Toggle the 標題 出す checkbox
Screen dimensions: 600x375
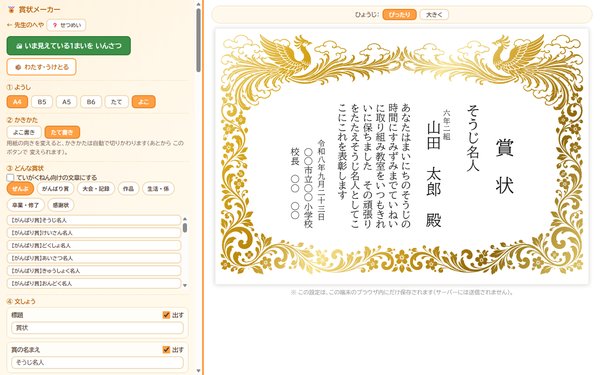click(x=166, y=315)
